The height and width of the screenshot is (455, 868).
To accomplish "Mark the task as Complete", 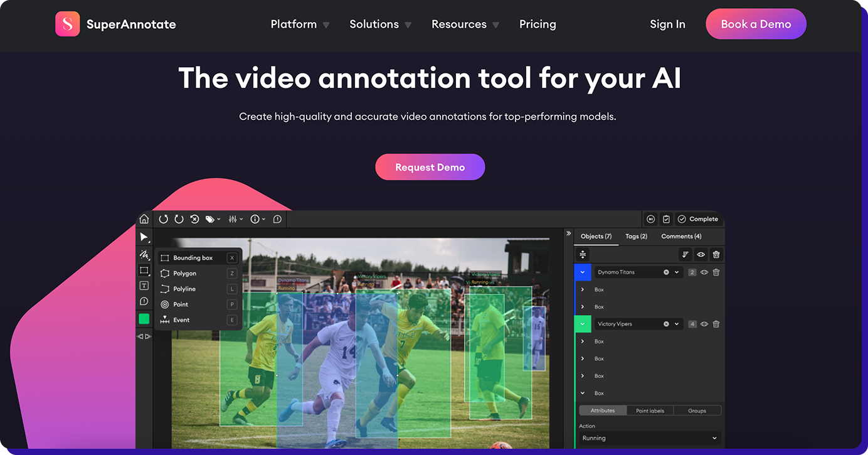I will coord(698,218).
